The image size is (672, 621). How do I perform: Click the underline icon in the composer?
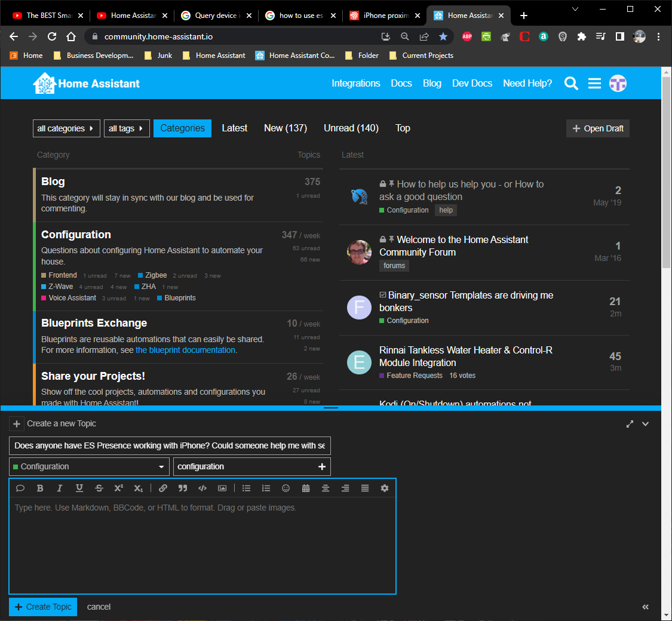[x=79, y=488]
